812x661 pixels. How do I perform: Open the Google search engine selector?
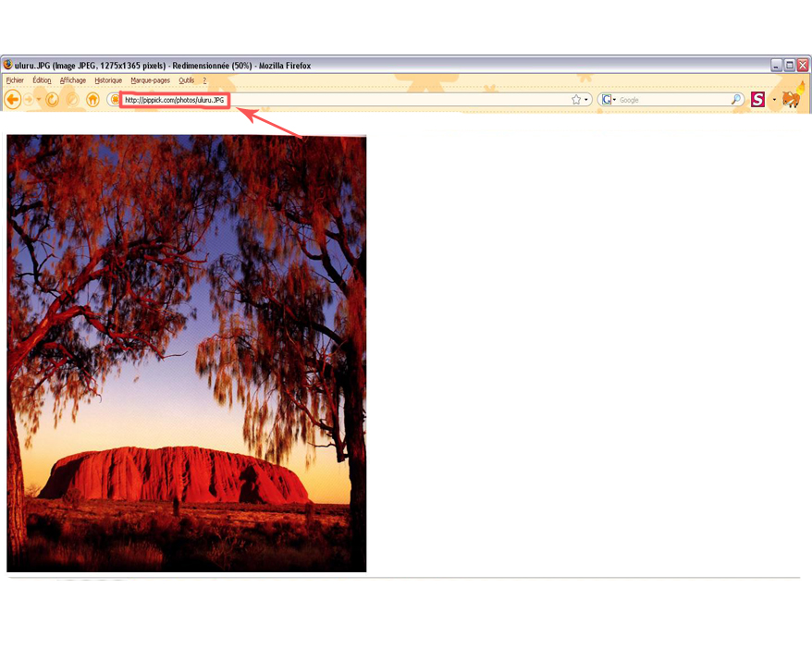pyautogui.click(x=609, y=100)
